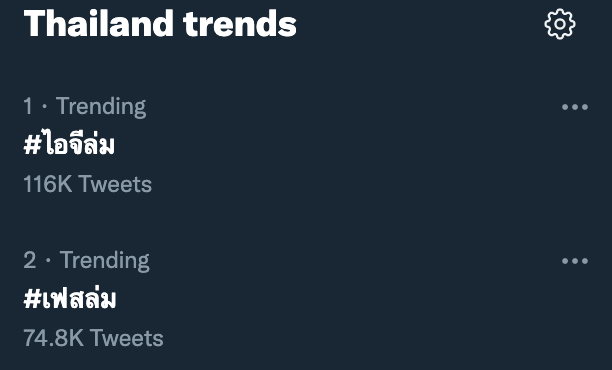Select the first trending topic row
Viewport: 612px width, 370px height.
pos(306,145)
